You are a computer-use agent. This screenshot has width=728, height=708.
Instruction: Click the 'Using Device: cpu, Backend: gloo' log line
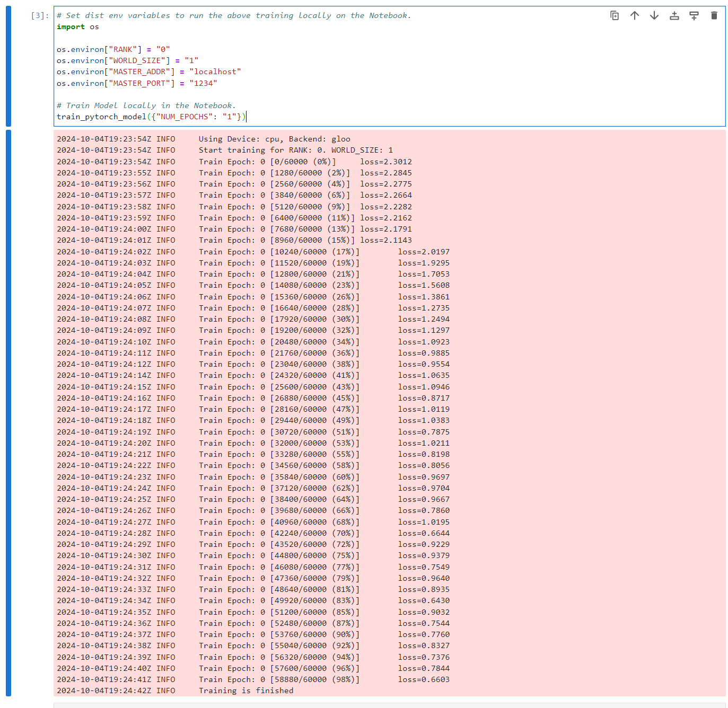[204, 139]
